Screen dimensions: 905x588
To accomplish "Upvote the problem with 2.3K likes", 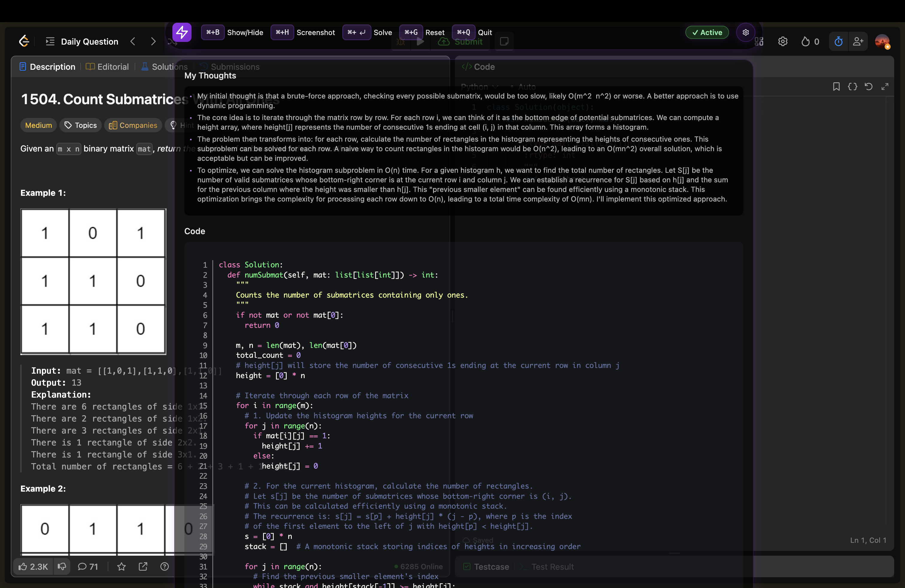I will (x=33, y=566).
